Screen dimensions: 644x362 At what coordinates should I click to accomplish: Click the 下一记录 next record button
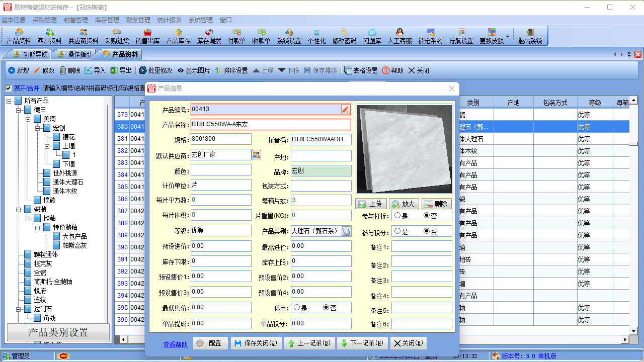pyautogui.click(x=362, y=343)
